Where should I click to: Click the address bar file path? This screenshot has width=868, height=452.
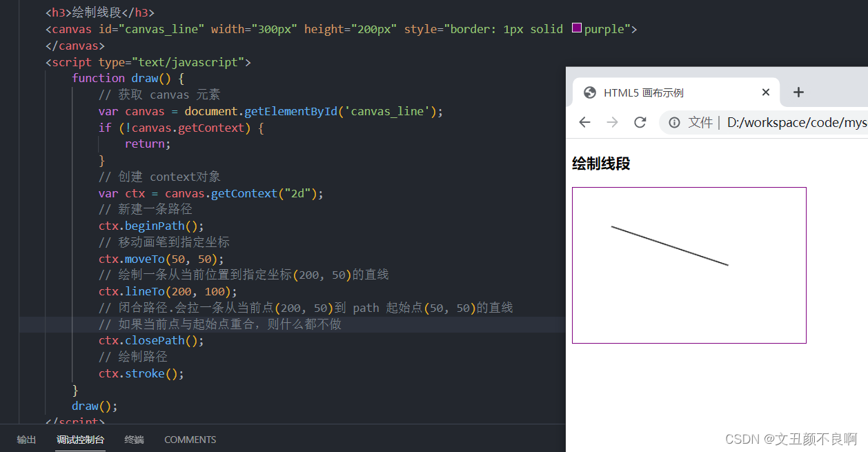tap(793, 122)
